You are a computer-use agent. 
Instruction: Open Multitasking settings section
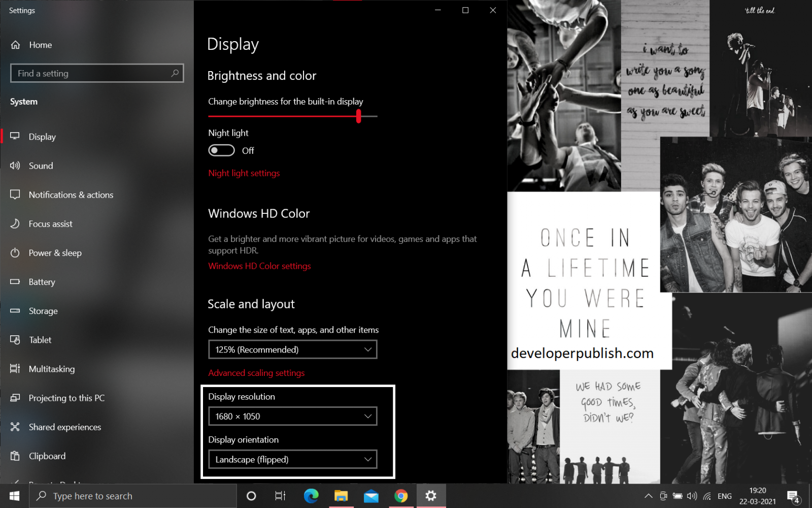tap(51, 369)
